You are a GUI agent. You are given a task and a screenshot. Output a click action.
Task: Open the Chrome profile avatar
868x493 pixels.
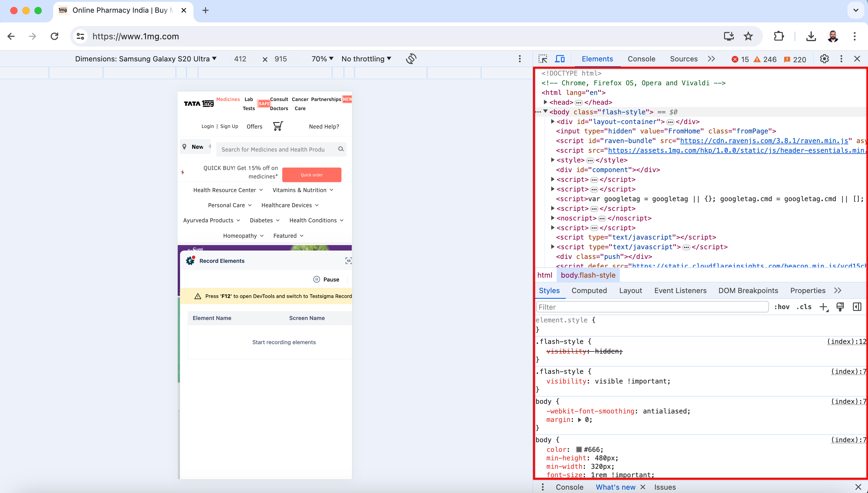[x=833, y=36]
